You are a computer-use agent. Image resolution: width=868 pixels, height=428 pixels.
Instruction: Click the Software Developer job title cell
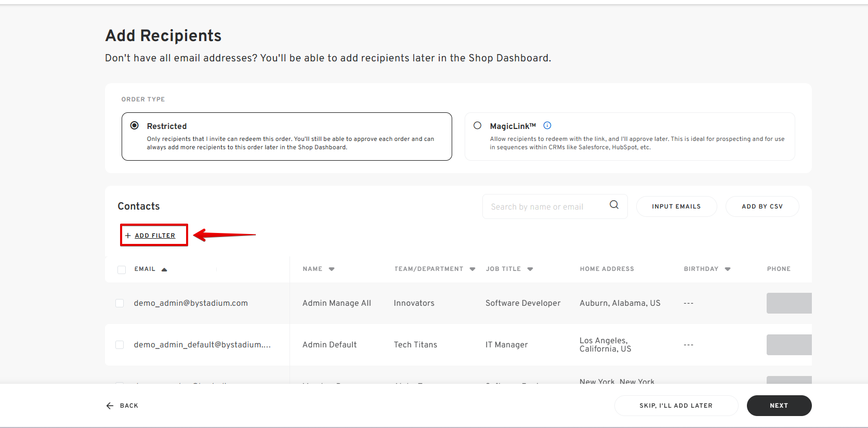[x=523, y=303]
